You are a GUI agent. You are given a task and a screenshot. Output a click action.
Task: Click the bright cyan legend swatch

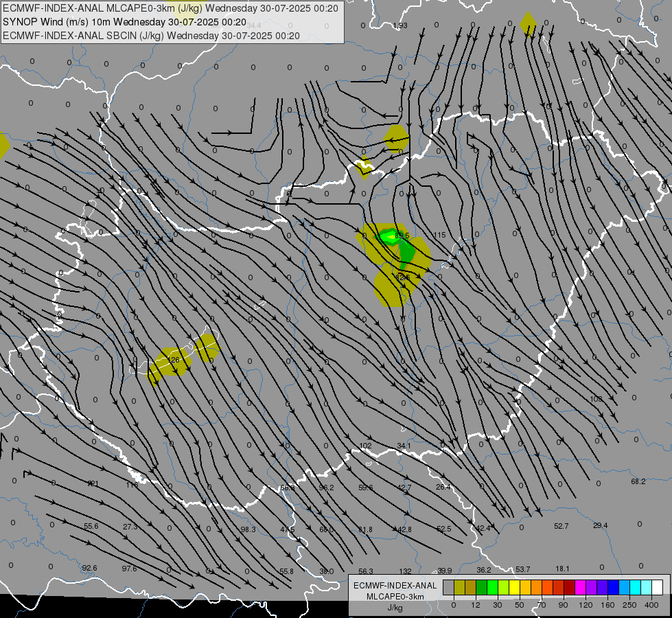tap(635, 588)
